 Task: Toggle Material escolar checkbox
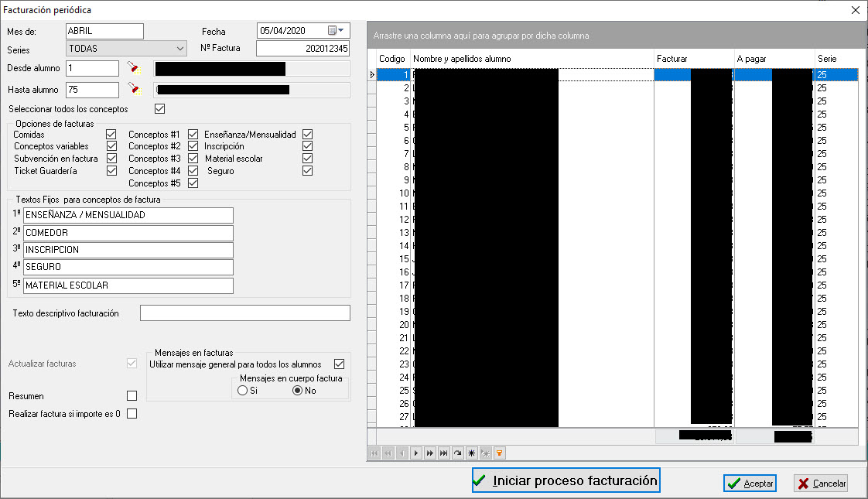point(308,158)
